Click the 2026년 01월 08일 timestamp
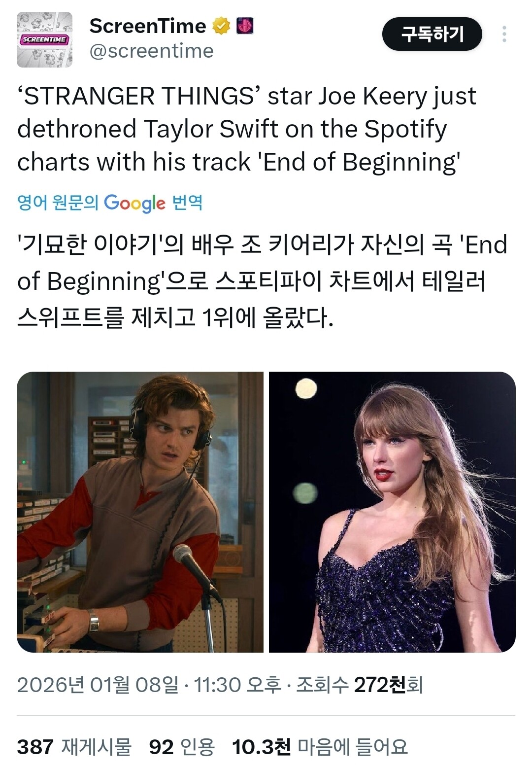Image resolution: width=532 pixels, height=767 pixels. pyautogui.click(x=98, y=685)
